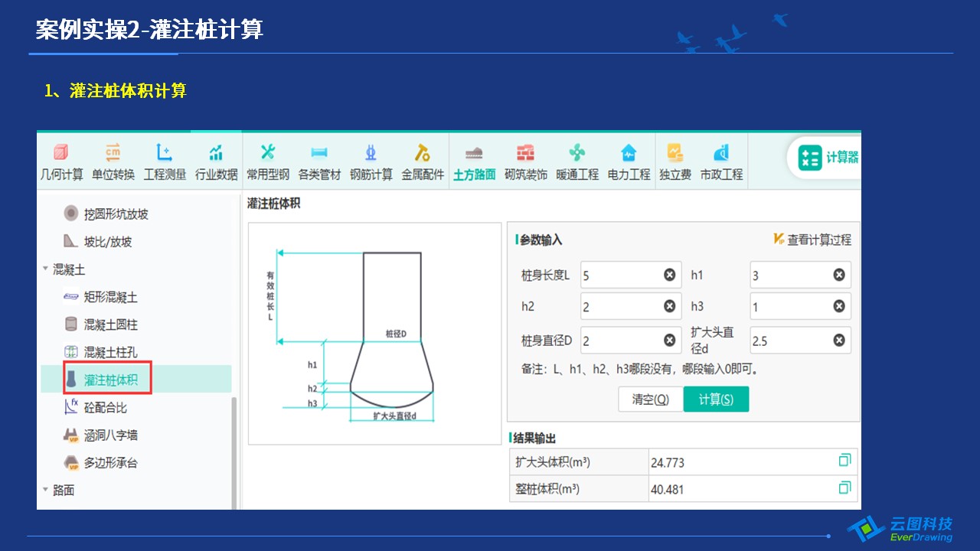Clear the h3 field value
The height and width of the screenshot is (551, 980).
coord(839,307)
